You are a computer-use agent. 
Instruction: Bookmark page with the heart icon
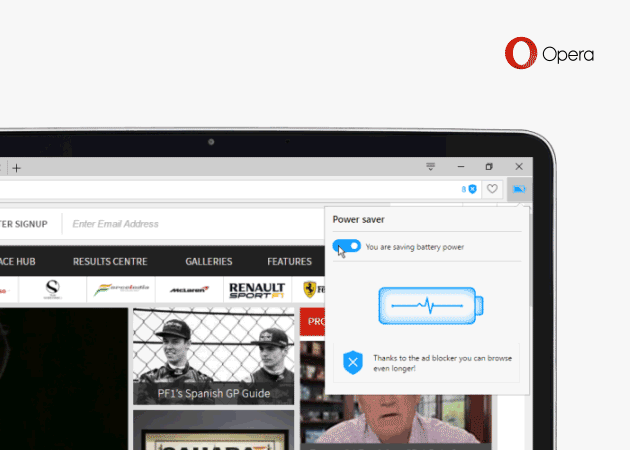tap(492, 188)
